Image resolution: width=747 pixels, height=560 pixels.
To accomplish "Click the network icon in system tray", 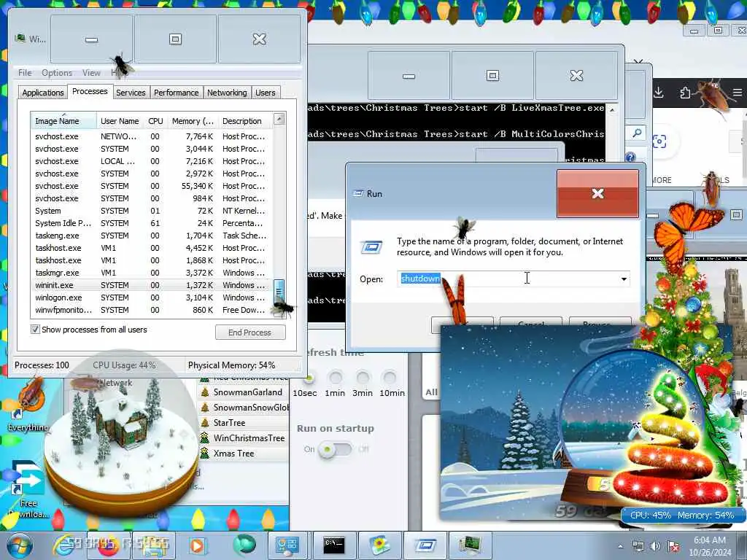I will pos(638,546).
